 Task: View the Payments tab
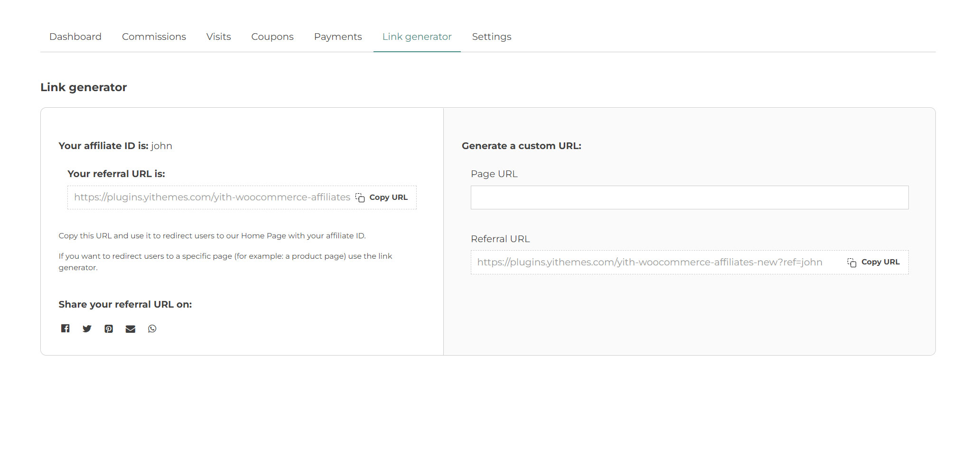tap(338, 37)
